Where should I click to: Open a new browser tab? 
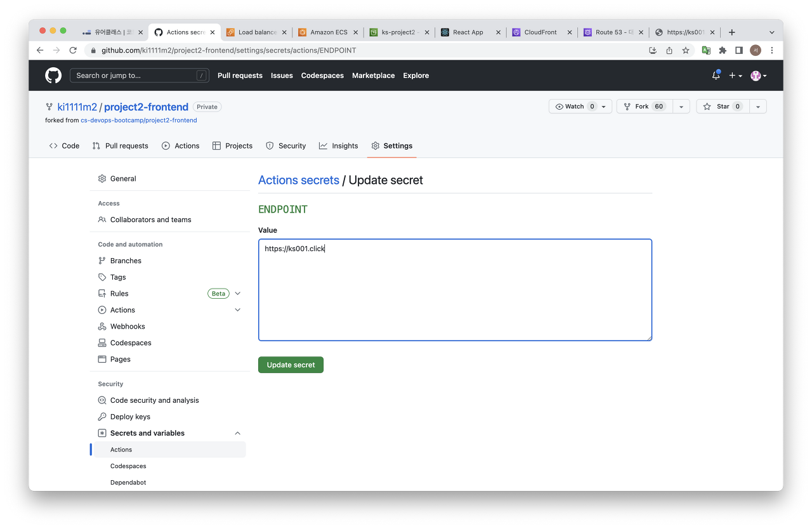click(x=731, y=32)
